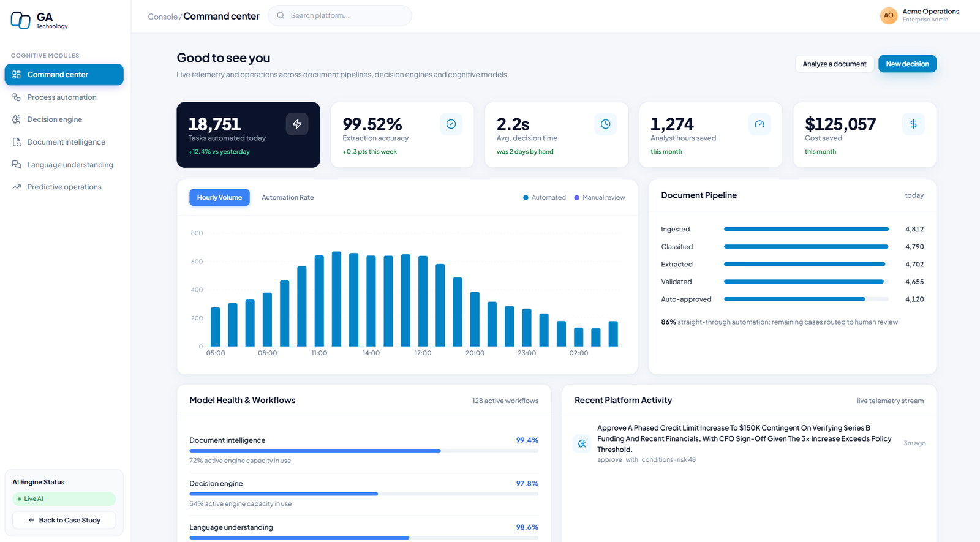Click Validated row value 4,655
Image resolution: width=980 pixels, height=542 pixels.
(x=914, y=282)
